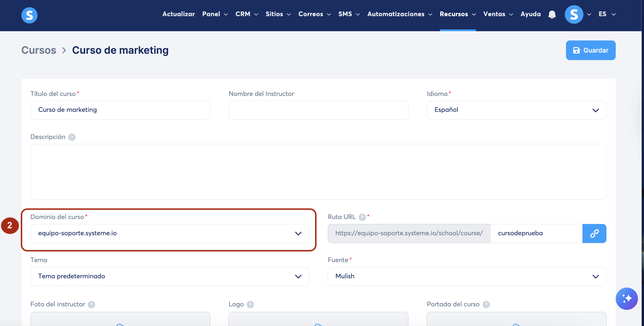The image size is (644, 326).
Task: Click the blue link icon beside URL path
Action: [594, 233]
